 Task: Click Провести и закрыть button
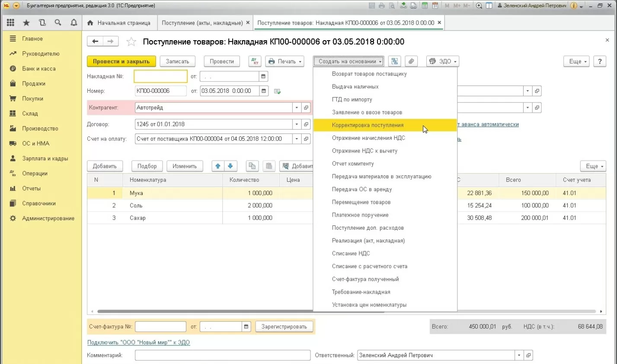click(121, 61)
